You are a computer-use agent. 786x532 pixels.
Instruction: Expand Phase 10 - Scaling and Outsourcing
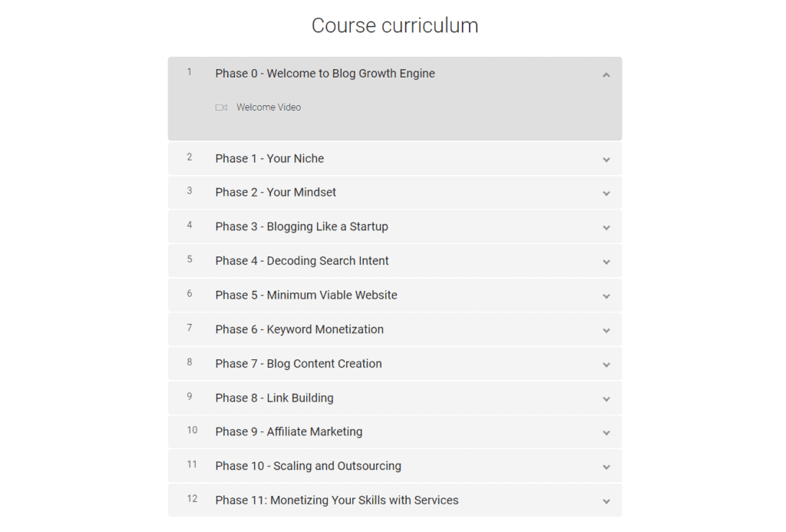606,466
